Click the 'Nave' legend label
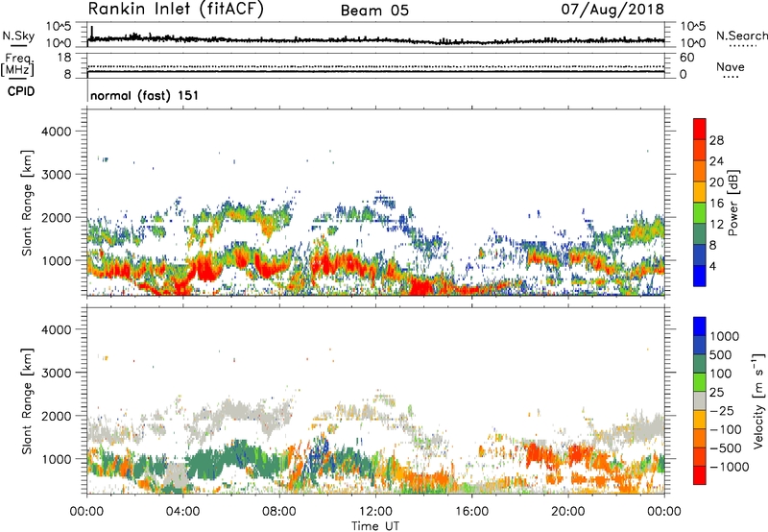Image resolution: width=768 pixels, height=532 pixels. (x=730, y=66)
